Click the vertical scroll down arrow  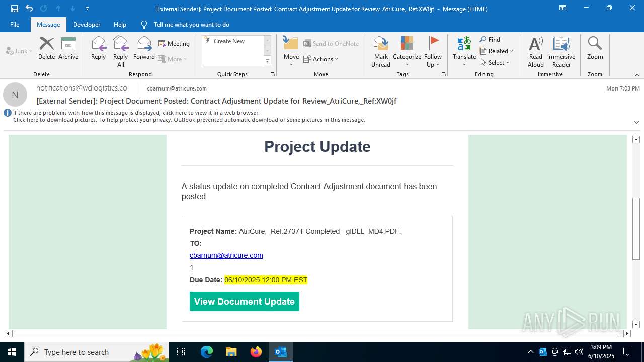636,325
